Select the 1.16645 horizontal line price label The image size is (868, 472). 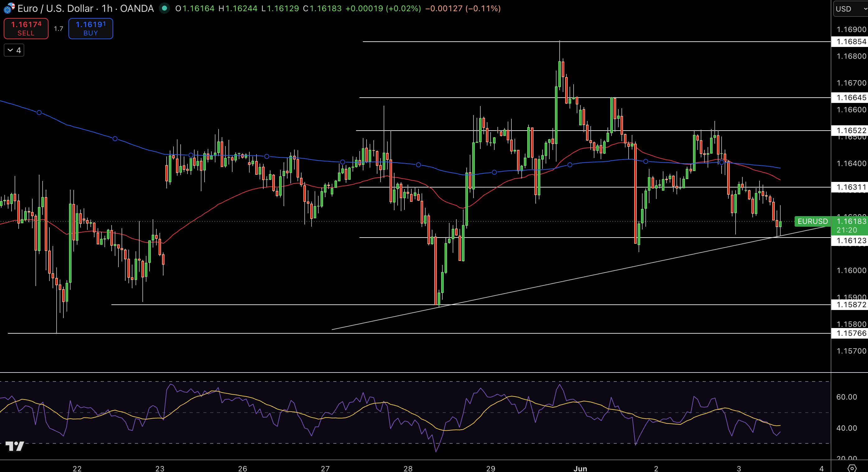click(x=849, y=98)
